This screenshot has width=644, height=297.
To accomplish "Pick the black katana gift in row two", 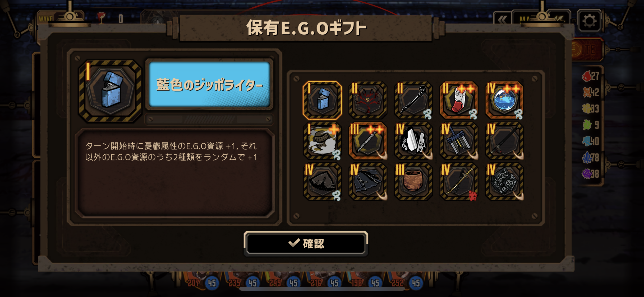I will pyautogui.click(x=504, y=141).
